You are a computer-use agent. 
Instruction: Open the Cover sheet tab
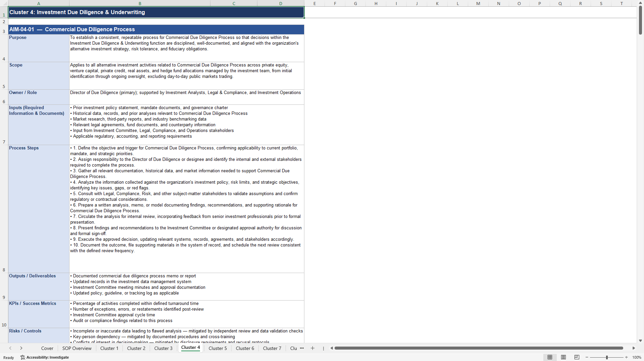47,348
